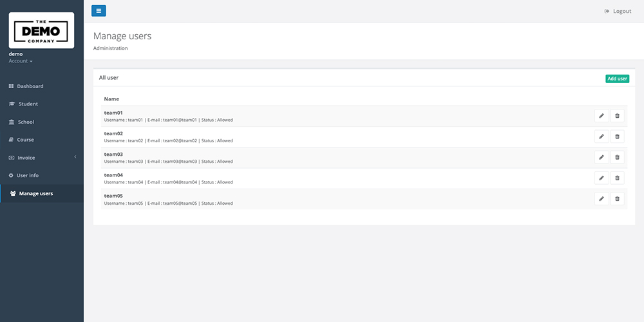644x322 pixels.
Task: Click the pencil icon for team04
Action: pyautogui.click(x=601, y=178)
